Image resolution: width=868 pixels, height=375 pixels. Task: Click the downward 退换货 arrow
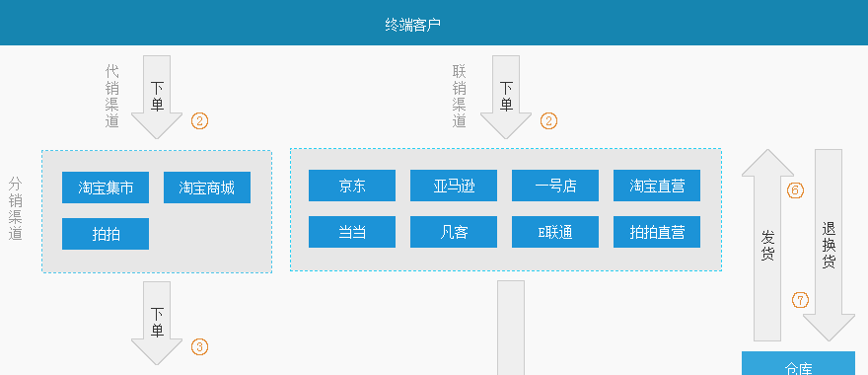point(829,245)
